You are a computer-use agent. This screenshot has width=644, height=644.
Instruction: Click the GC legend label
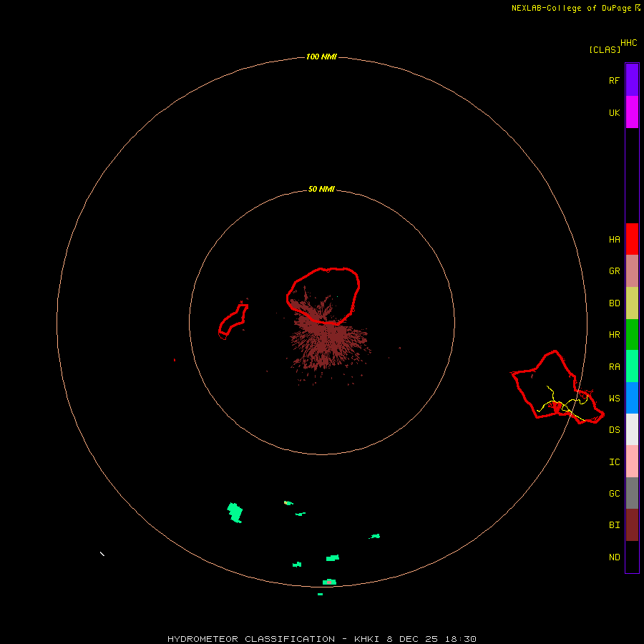(614, 494)
